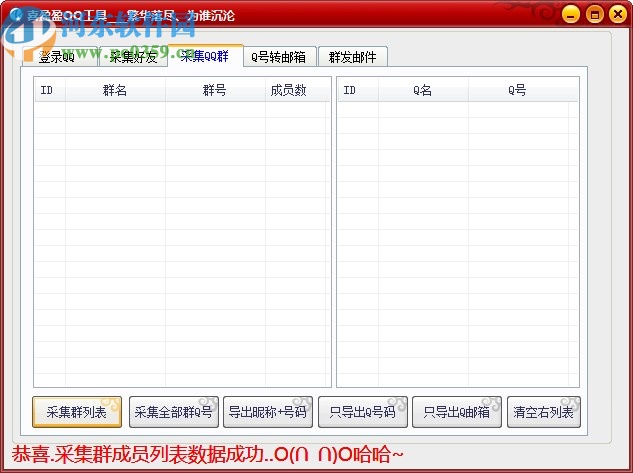Click the 采集群列表 button
The width and height of the screenshot is (633, 473).
77,412
